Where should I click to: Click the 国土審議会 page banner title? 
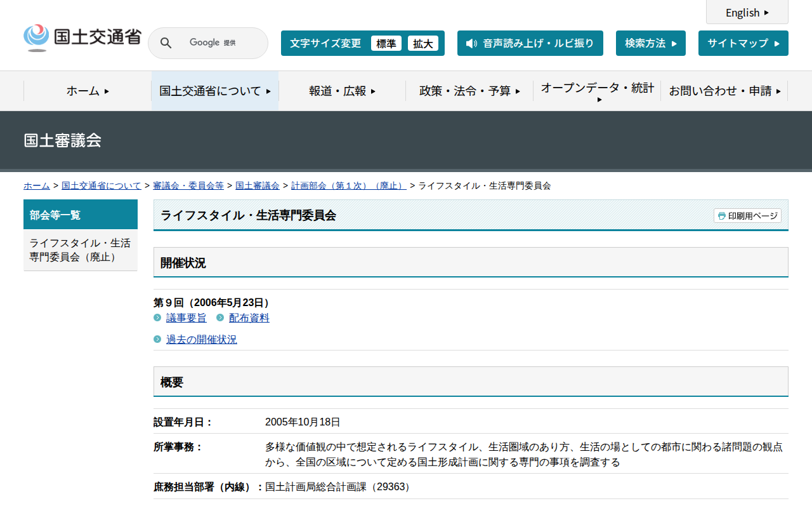tap(63, 140)
